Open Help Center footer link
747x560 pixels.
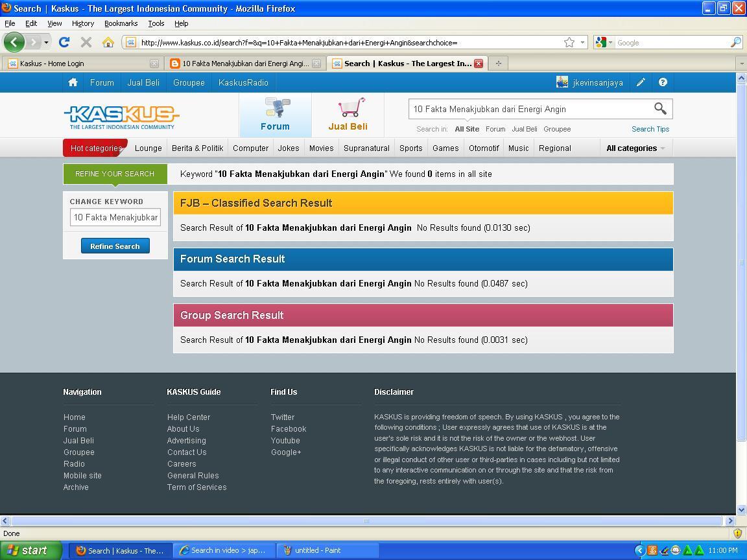tap(189, 417)
